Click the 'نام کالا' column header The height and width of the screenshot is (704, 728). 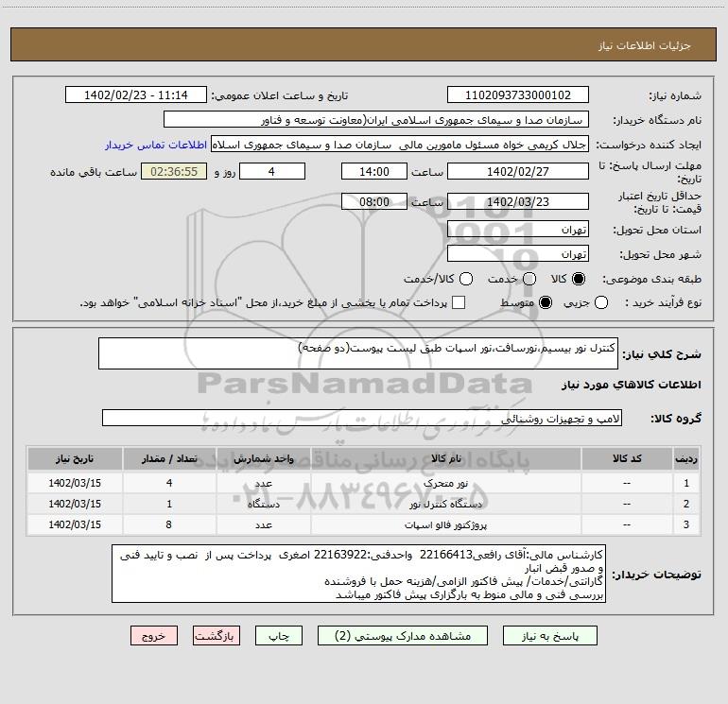pos(445,459)
